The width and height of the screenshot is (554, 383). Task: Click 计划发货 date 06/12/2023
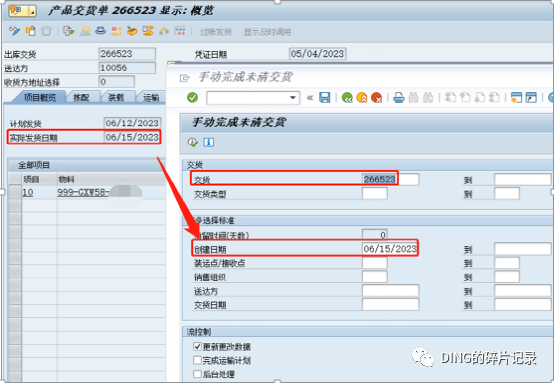coord(132,123)
